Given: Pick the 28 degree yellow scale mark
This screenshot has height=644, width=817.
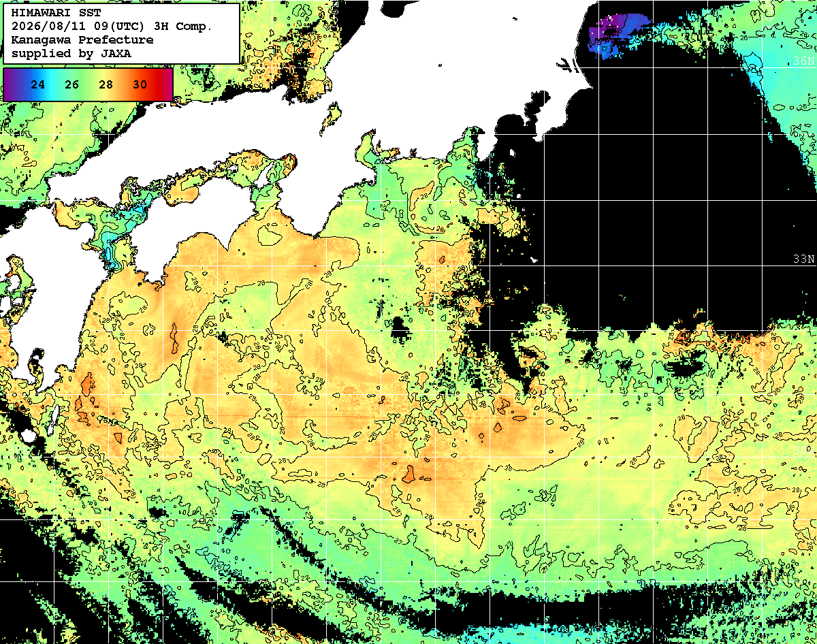Looking at the screenshot, I should [x=106, y=84].
